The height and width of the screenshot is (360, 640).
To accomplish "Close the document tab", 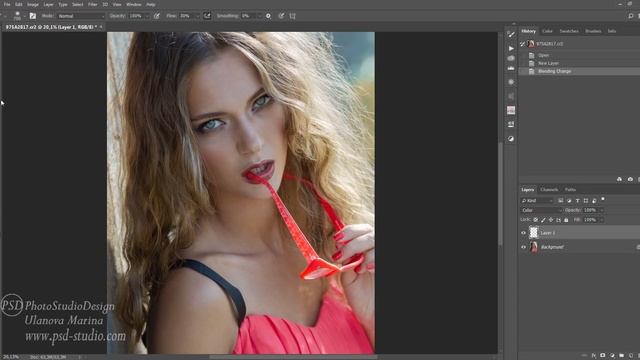I will coord(101,27).
